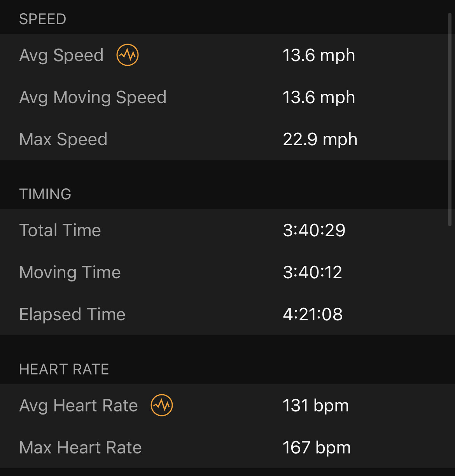The width and height of the screenshot is (455, 476).
Task: Click the vertical scrollbar on right edge
Action: coord(450,119)
